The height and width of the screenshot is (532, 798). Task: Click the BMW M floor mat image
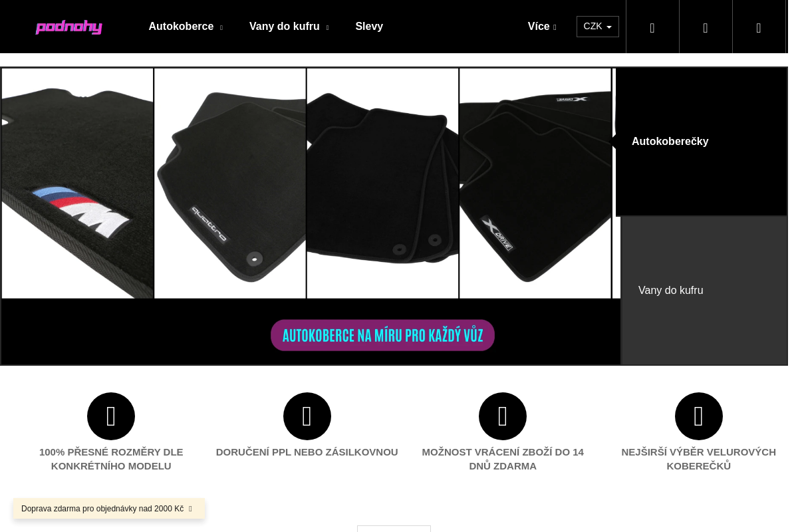(x=78, y=183)
